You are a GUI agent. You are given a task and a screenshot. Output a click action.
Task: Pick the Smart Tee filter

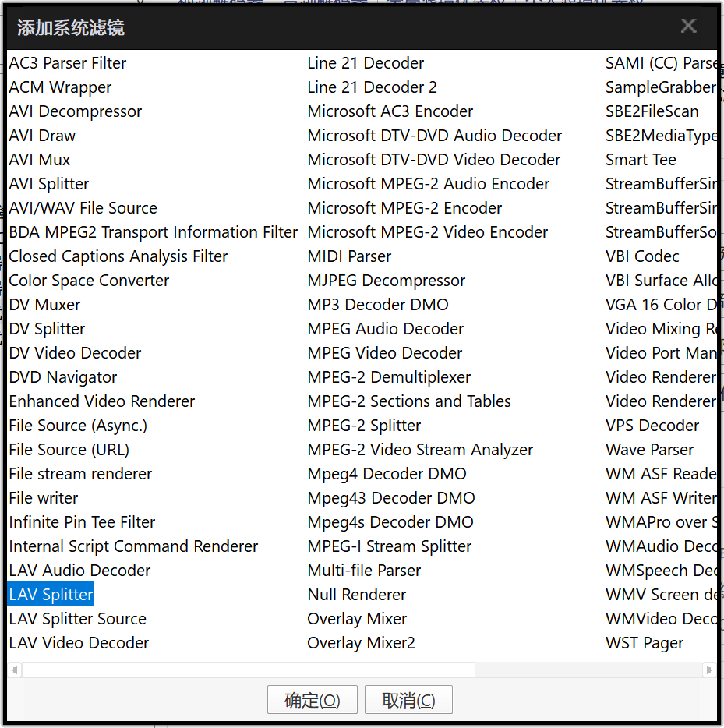click(x=641, y=160)
